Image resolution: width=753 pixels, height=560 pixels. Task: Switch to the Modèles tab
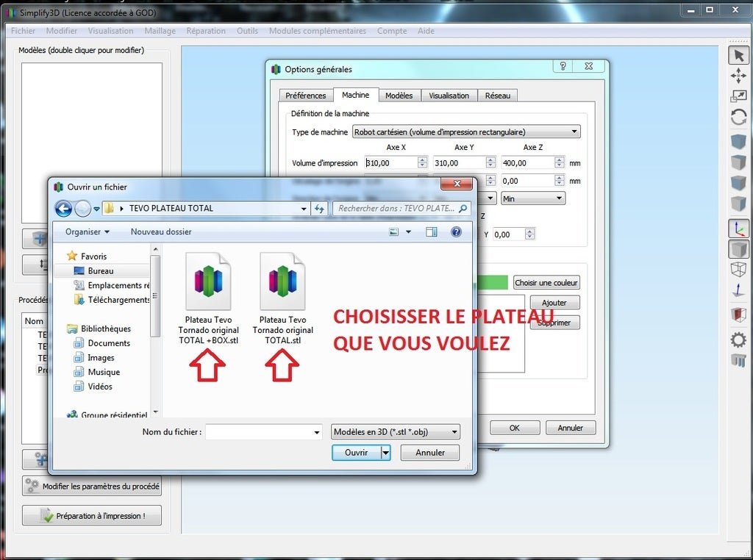point(399,96)
